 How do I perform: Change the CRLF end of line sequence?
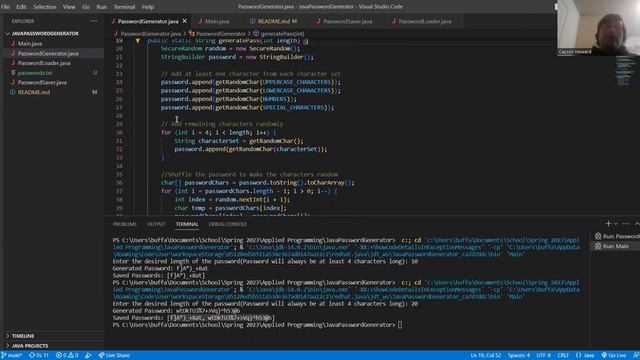pos(563,355)
